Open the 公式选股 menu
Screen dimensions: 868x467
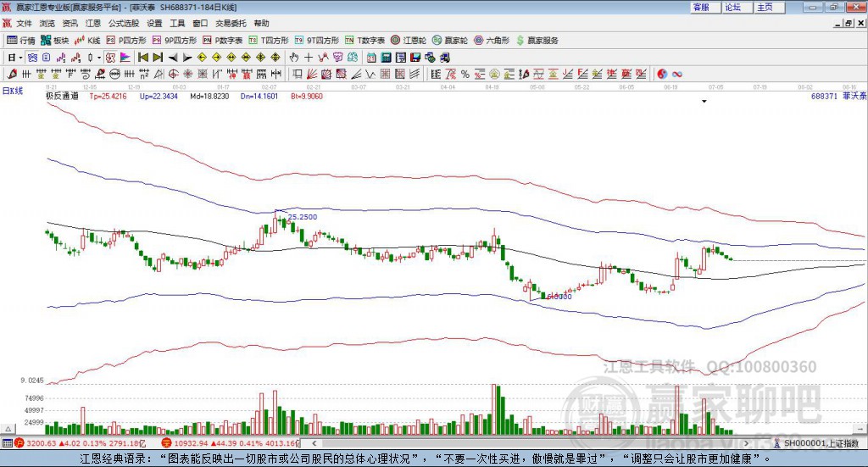point(124,23)
